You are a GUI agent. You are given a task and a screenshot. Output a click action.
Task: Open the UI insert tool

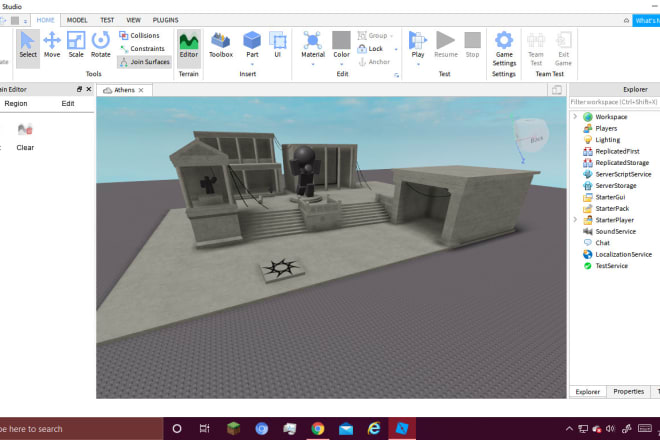(x=278, y=45)
